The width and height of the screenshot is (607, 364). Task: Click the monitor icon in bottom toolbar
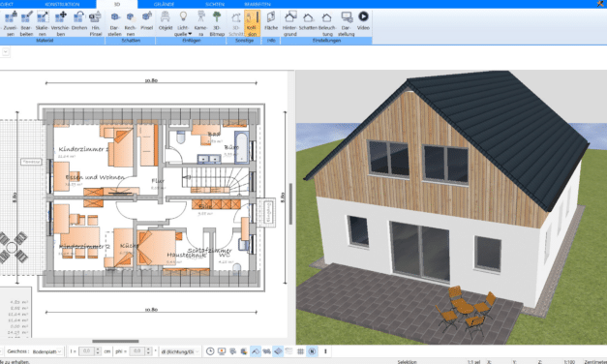point(222,351)
